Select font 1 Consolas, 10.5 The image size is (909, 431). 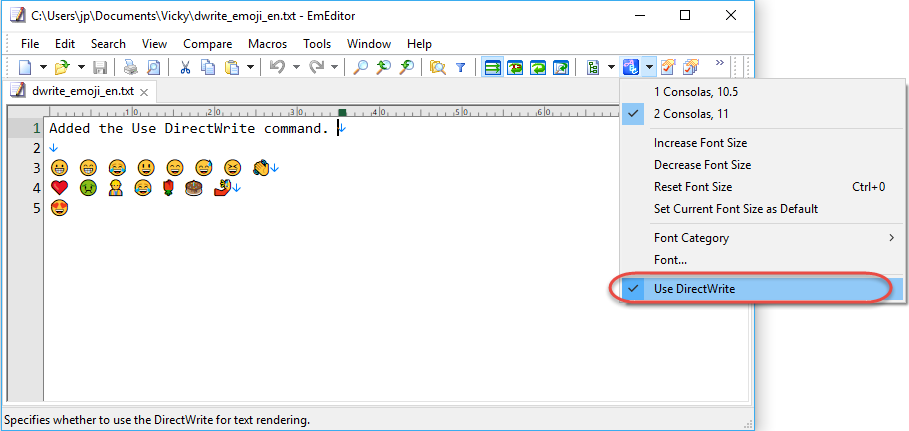coord(762,92)
